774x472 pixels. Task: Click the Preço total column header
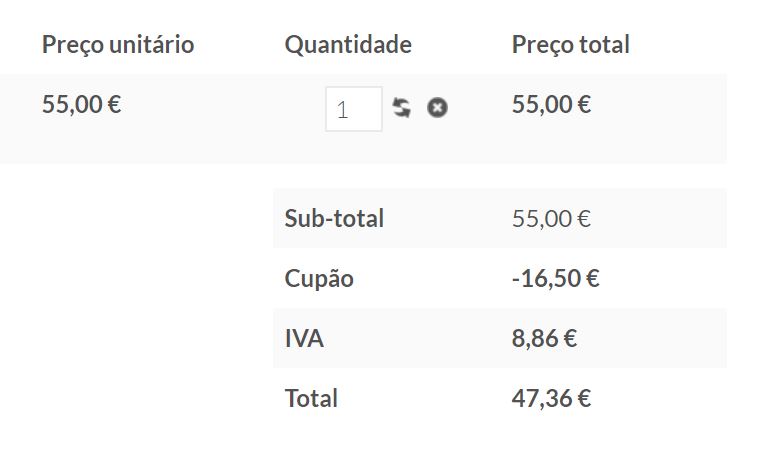571,45
